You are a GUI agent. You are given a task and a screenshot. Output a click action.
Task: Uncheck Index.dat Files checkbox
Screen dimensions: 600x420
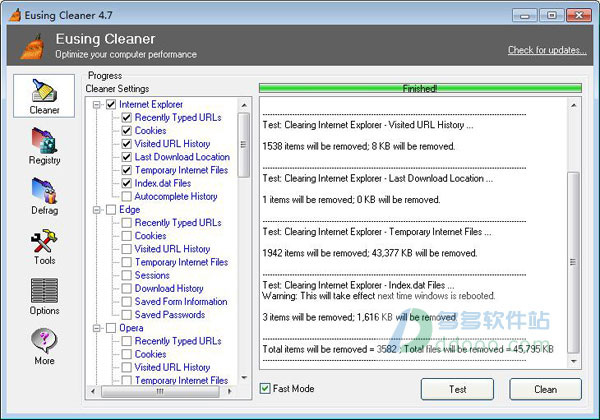[x=127, y=183]
